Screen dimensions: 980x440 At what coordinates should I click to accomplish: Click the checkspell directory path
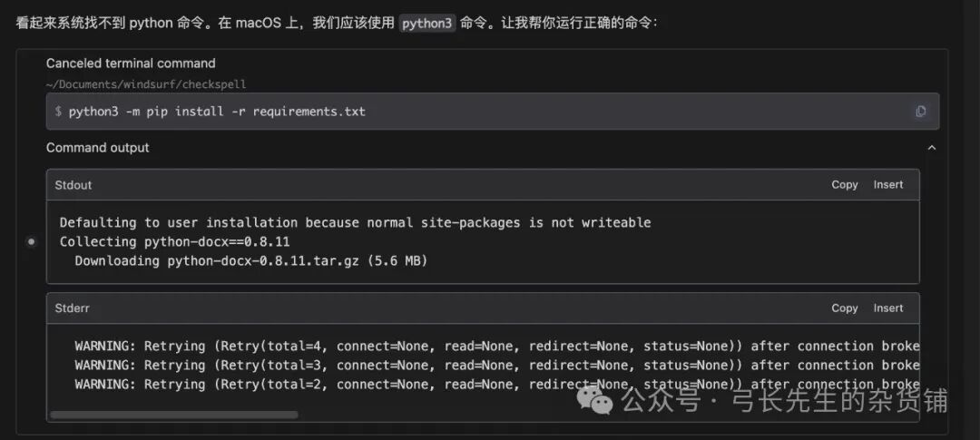[x=145, y=84]
